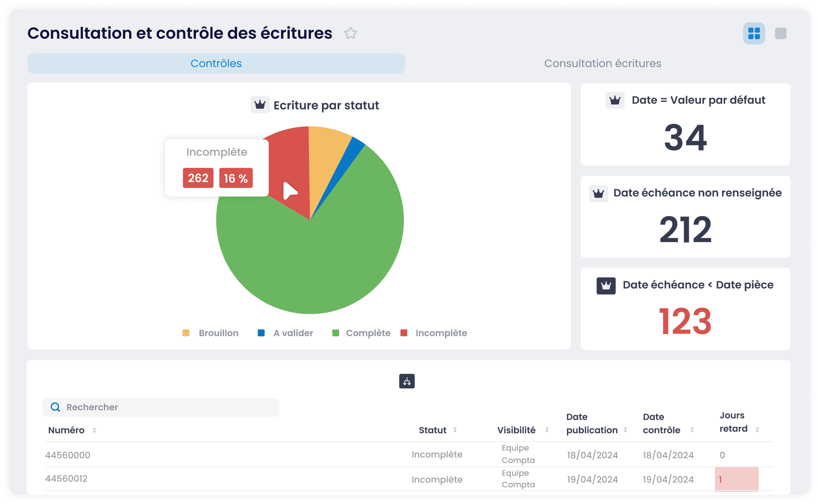Image resolution: width=818 pixels, height=504 pixels.
Task: Click Incomplète status of row 44560012
Action: (437, 479)
